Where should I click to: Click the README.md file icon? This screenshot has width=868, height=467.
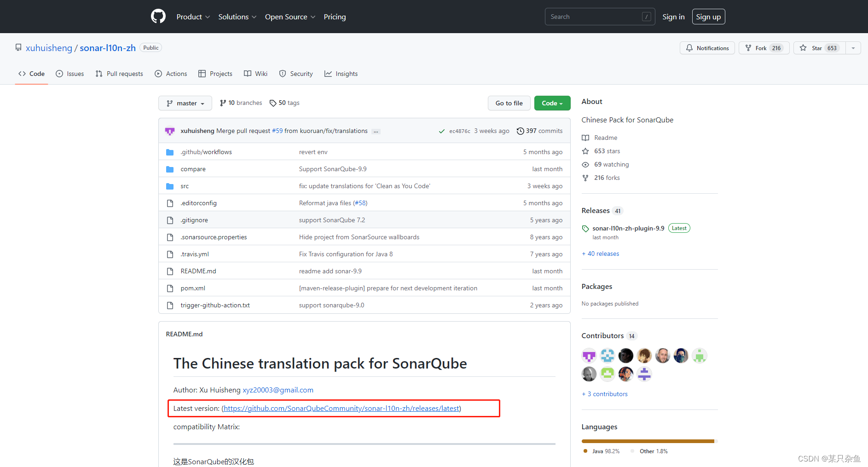pos(170,271)
